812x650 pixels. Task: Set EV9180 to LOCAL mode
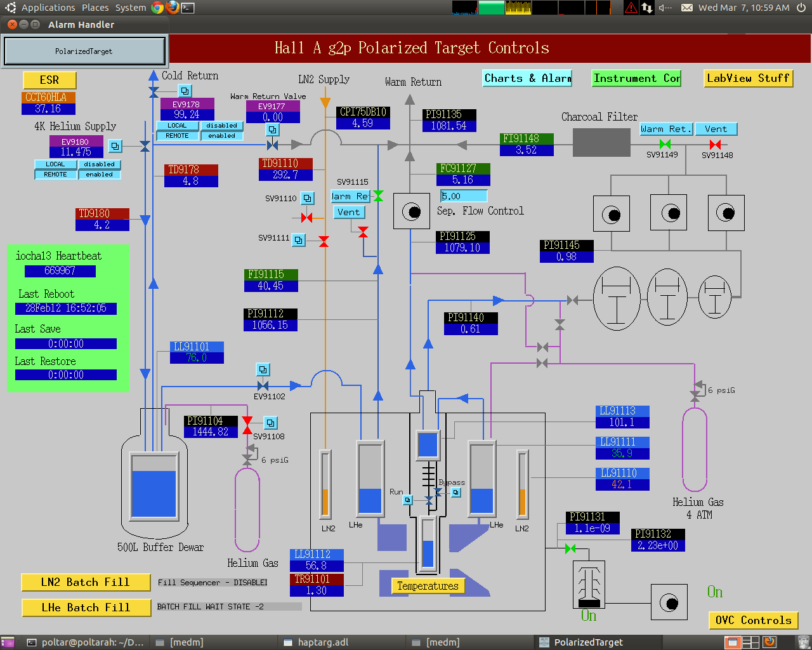pos(56,164)
